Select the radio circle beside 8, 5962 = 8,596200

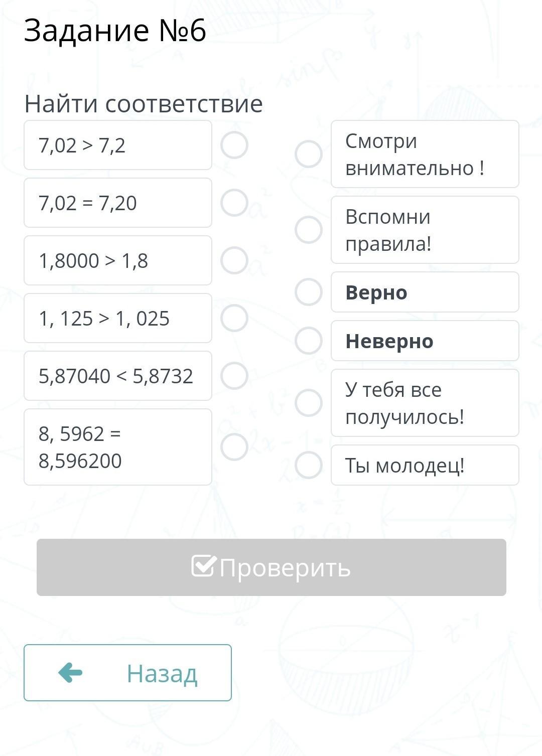click(234, 446)
